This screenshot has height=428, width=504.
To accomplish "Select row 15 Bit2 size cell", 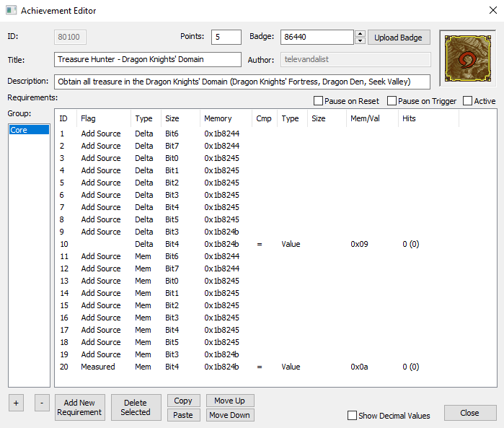I will [x=172, y=305].
